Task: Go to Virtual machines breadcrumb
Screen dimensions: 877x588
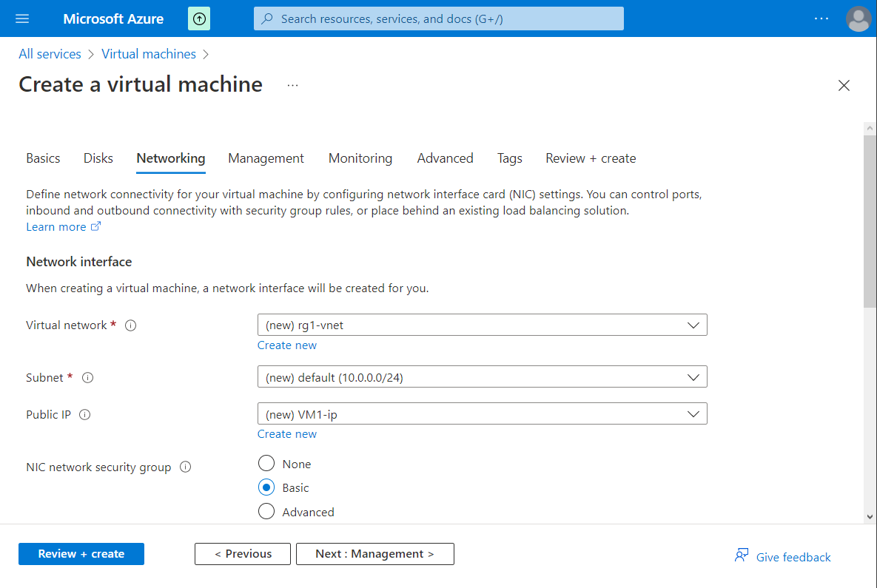Action: point(149,54)
